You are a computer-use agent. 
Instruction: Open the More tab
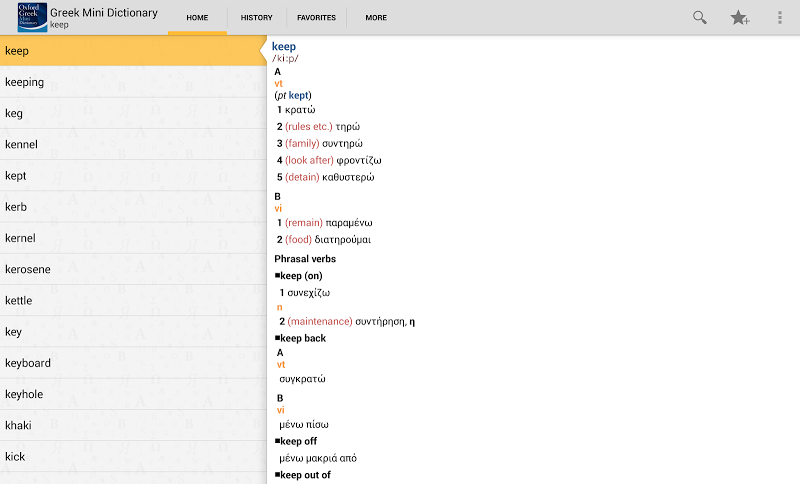376,18
